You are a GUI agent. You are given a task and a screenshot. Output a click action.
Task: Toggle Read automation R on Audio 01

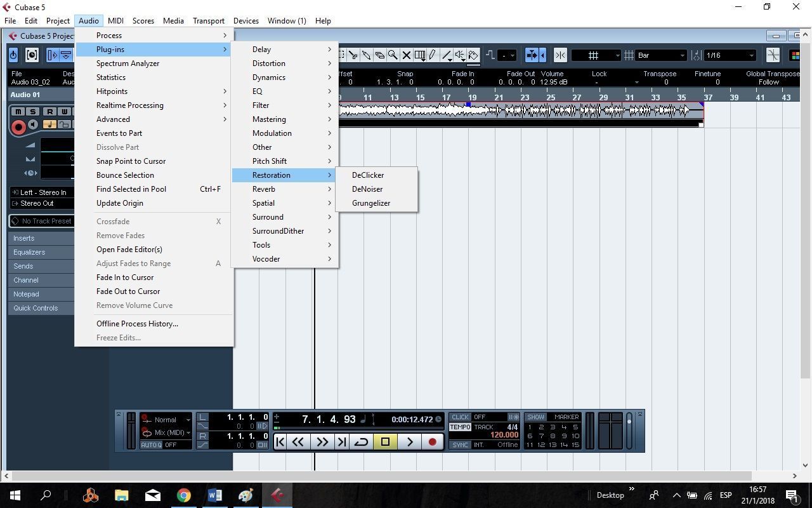point(49,112)
